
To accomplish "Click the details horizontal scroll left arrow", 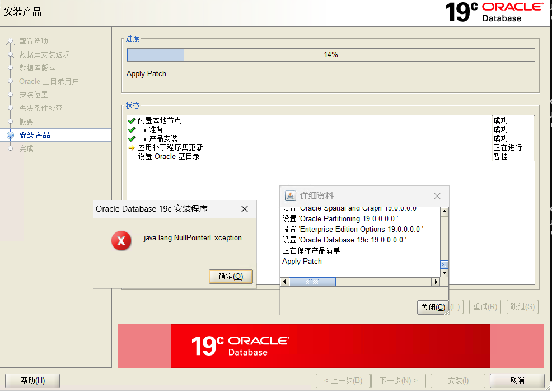I will (284, 282).
